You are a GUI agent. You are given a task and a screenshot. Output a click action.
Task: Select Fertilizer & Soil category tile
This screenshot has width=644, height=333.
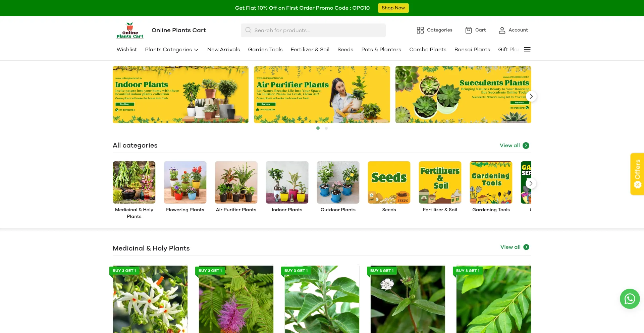pos(440,182)
